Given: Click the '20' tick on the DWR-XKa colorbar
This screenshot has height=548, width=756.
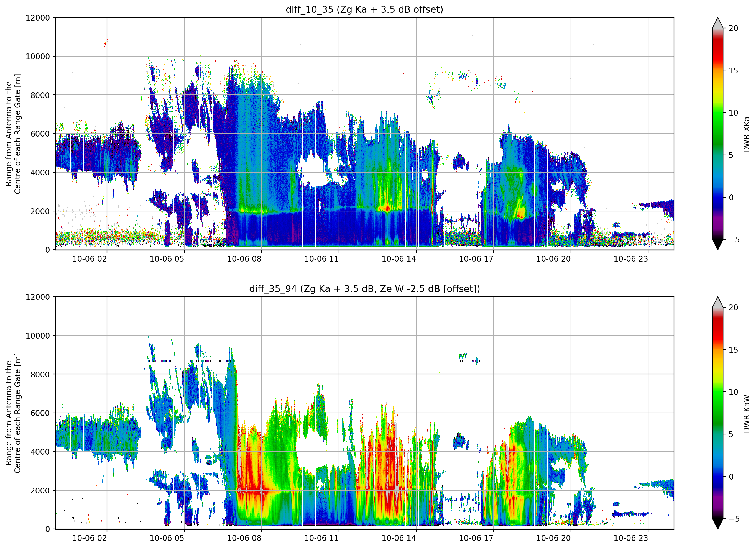Looking at the screenshot, I should (x=733, y=28).
